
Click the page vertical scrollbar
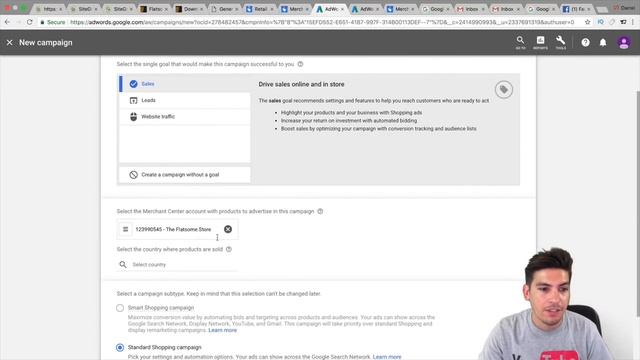[x=637, y=204]
